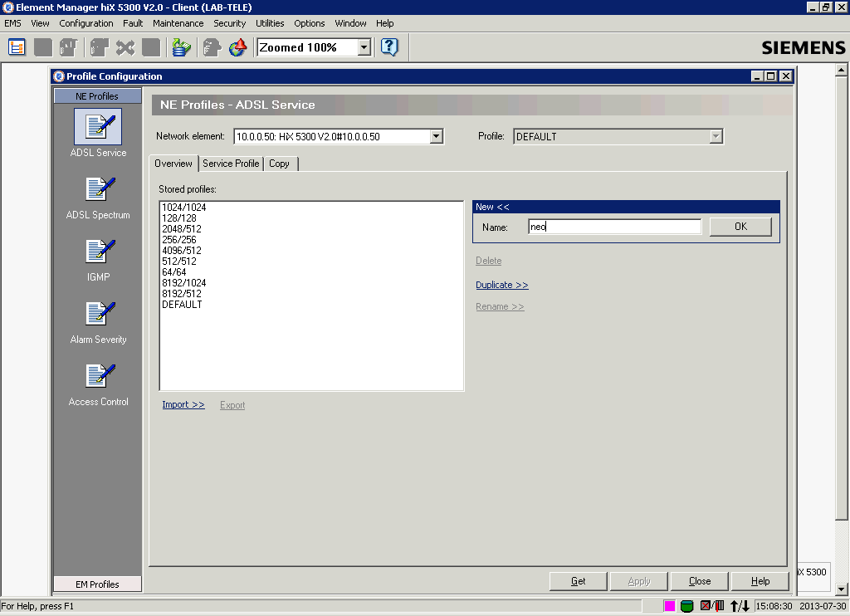The image size is (850, 616).
Task: Open the EMS menu
Action: point(13,23)
